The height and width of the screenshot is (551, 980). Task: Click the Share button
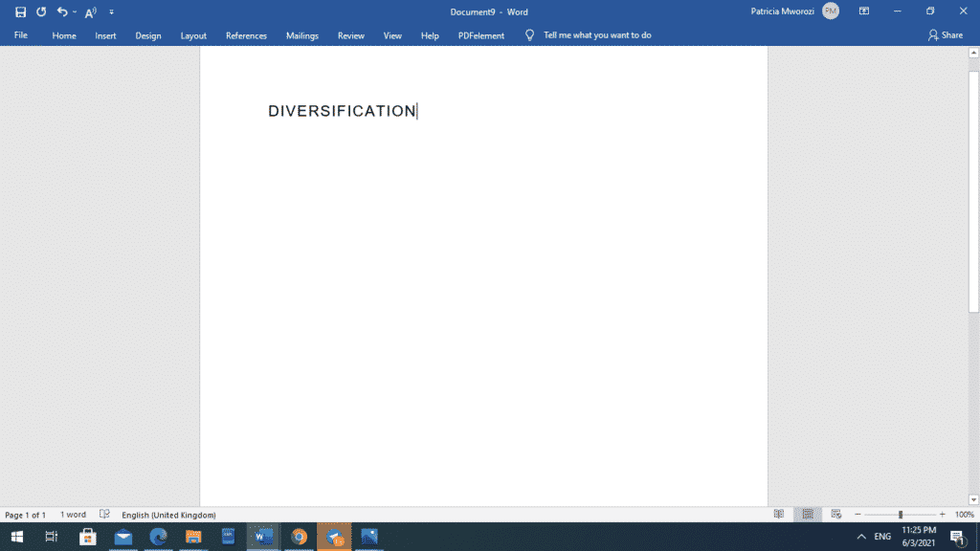click(x=945, y=35)
